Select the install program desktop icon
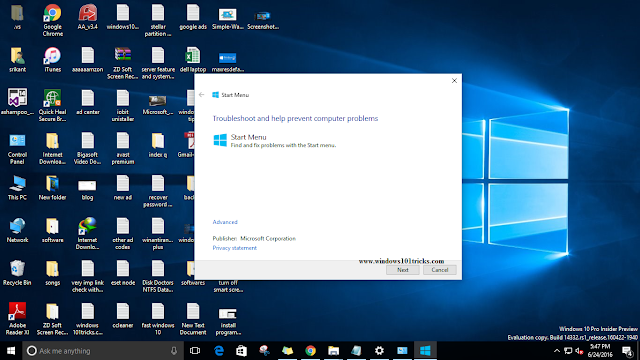This screenshot has width=640, height=360. coord(228,321)
